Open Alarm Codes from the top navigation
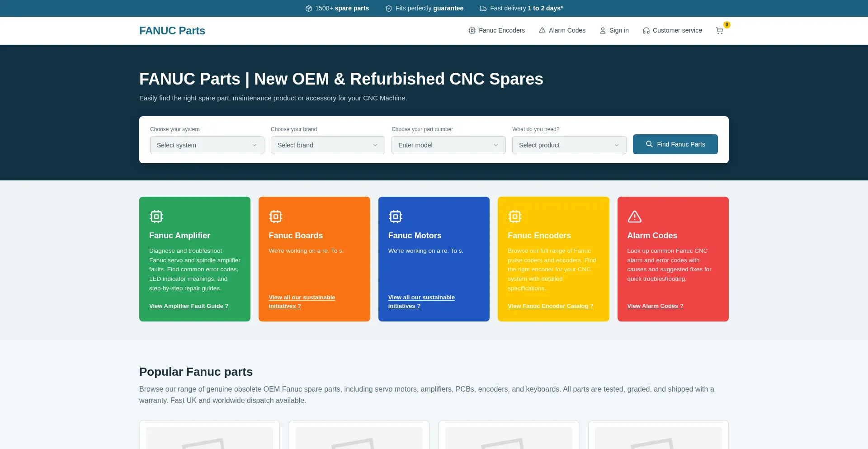868x449 pixels. pyautogui.click(x=562, y=31)
